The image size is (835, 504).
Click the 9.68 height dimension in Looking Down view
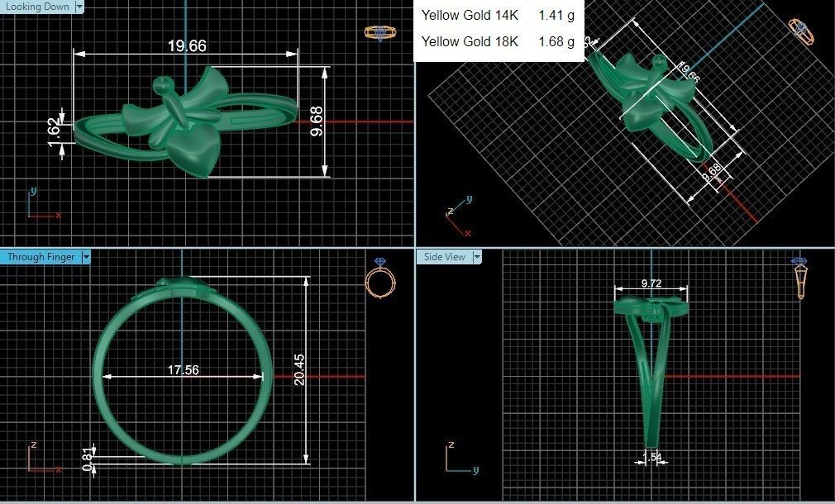coord(317,122)
